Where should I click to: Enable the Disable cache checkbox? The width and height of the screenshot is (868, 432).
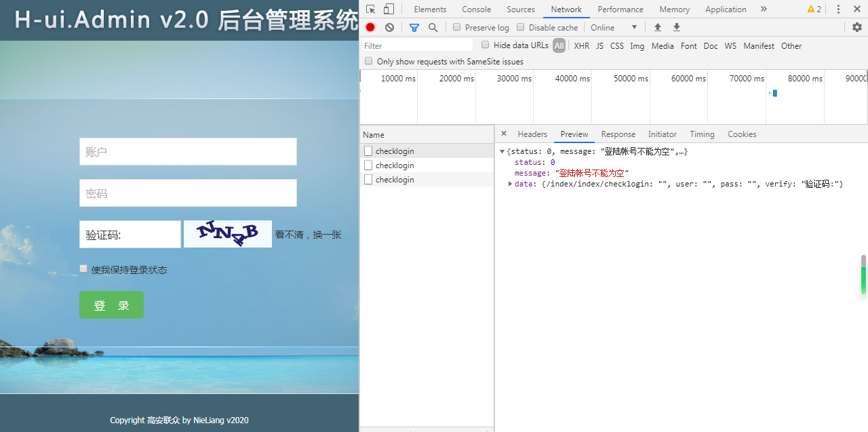pyautogui.click(x=520, y=27)
